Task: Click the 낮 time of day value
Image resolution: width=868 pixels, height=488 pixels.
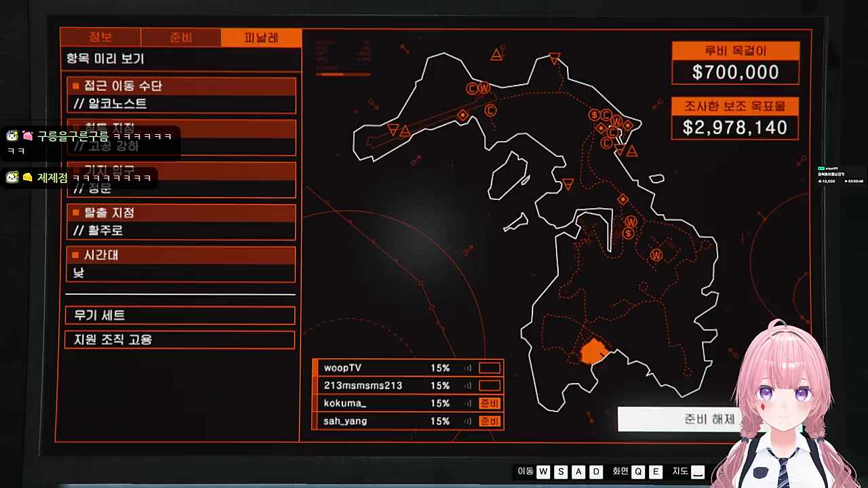Action: (x=79, y=272)
